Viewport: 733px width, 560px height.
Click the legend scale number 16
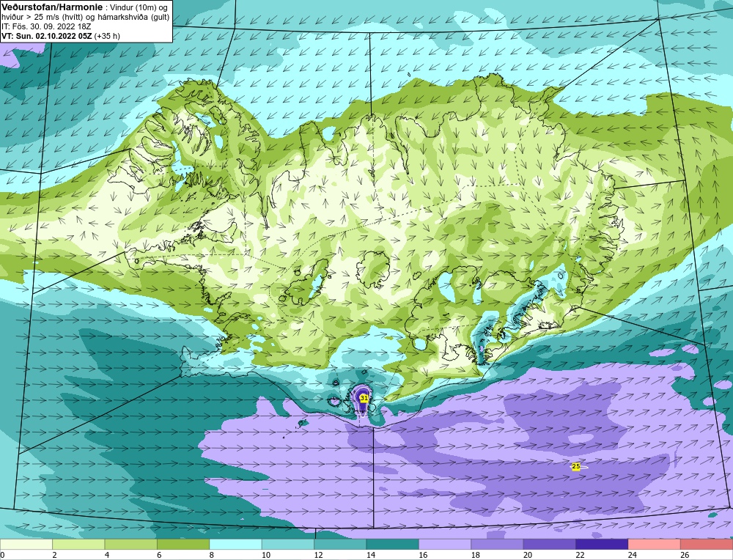tap(423, 556)
